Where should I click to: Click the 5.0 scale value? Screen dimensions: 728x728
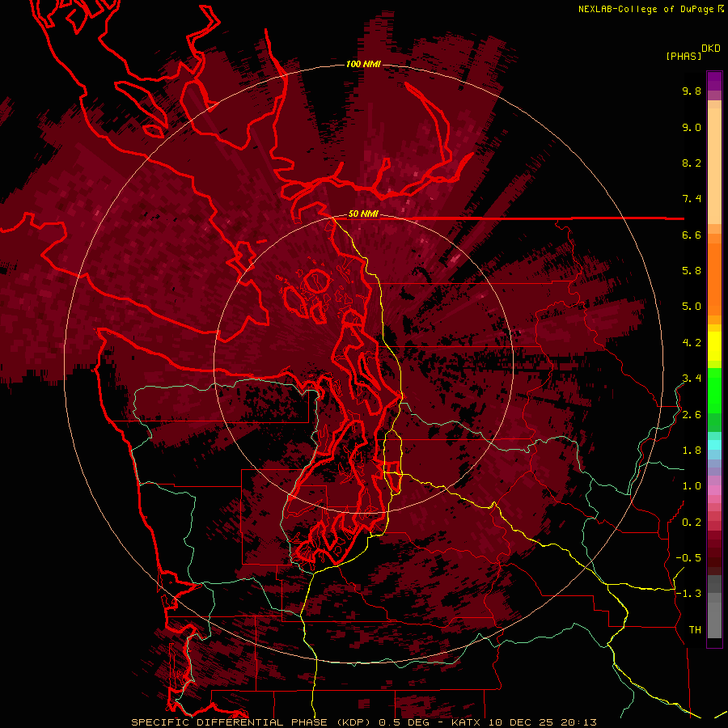[692, 307]
